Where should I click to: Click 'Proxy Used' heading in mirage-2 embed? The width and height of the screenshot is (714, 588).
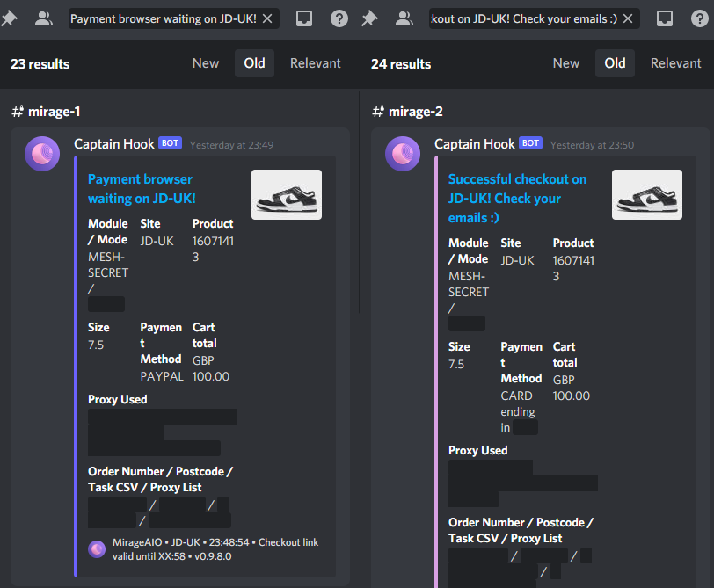[x=478, y=450]
